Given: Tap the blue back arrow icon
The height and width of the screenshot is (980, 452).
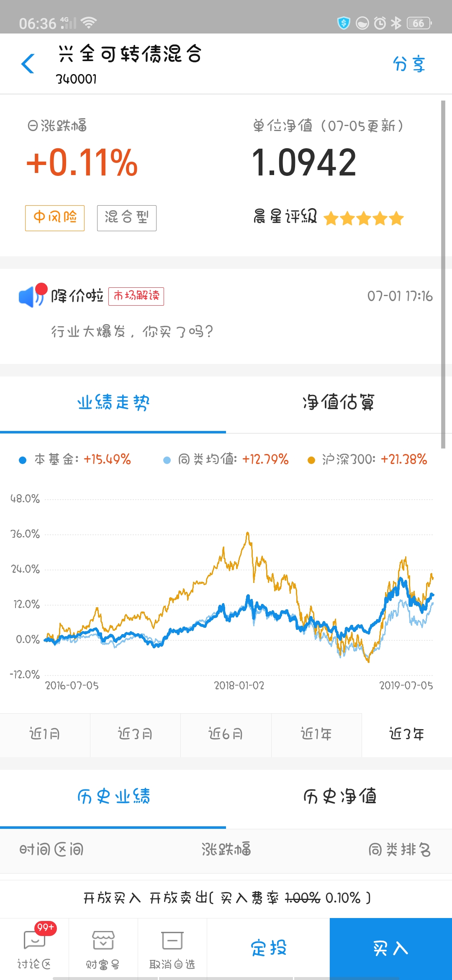Looking at the screenshot, I should [28, 64].
